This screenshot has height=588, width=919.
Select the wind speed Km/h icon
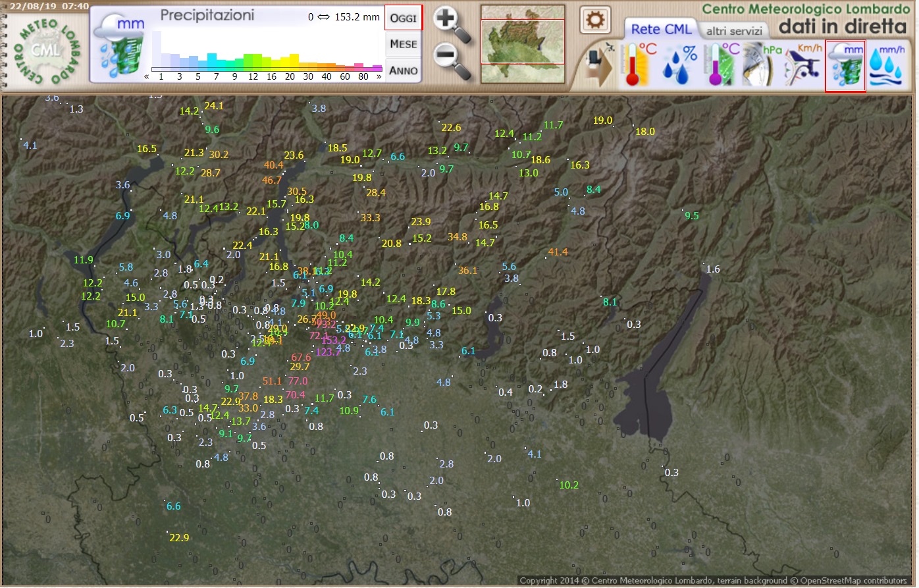tap(803, 65)
